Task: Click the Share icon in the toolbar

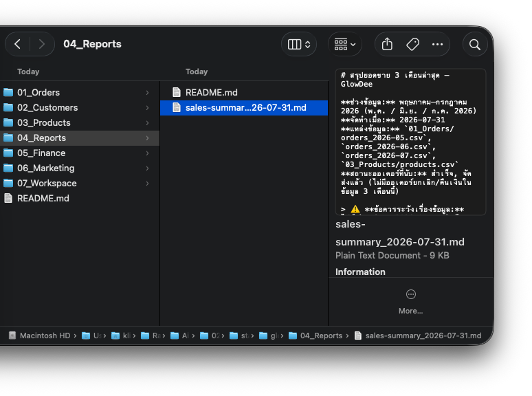Action: pyautogui.click(x=387, y=44)
